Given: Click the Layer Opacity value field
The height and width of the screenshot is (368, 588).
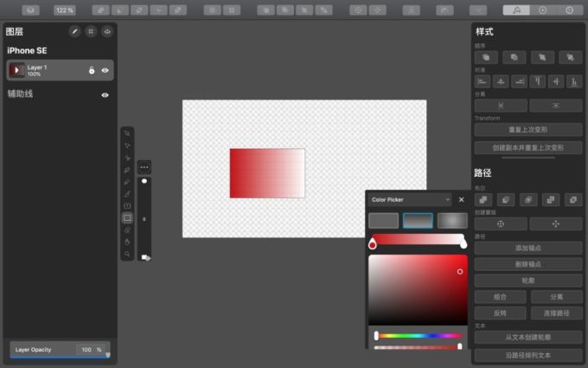Looking at the screenshot, I should [86, 350].
